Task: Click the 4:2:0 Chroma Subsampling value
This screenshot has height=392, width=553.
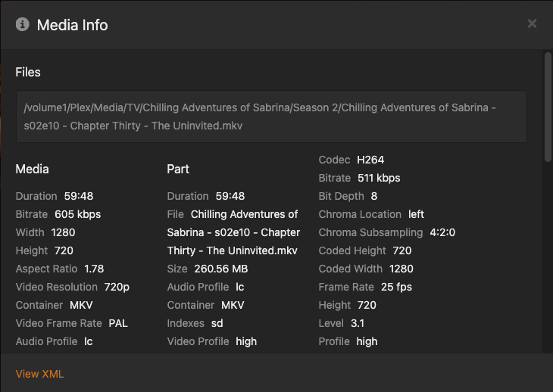Action: coord(442,232)
